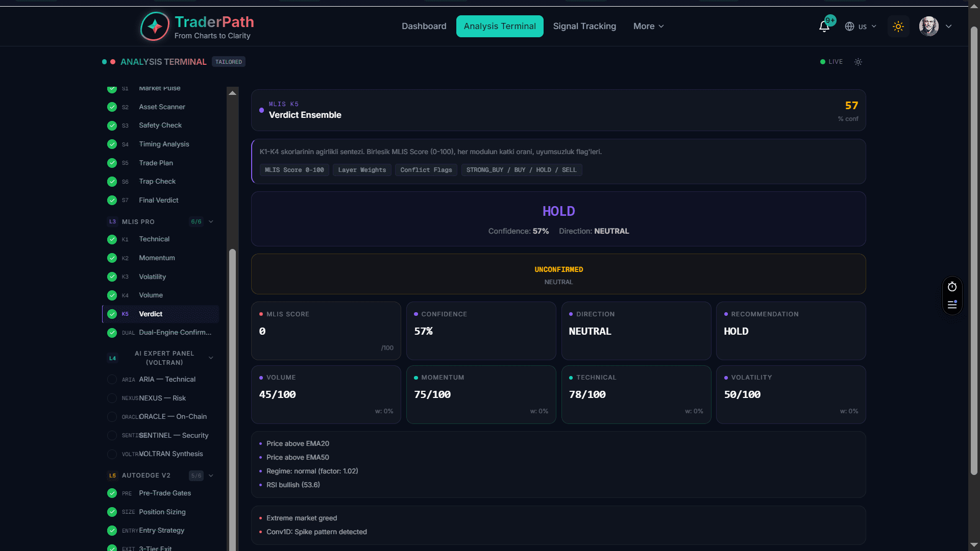Click the MLIS SCORE card
Screen dimensions: 980x551
[x=326, y=331]
